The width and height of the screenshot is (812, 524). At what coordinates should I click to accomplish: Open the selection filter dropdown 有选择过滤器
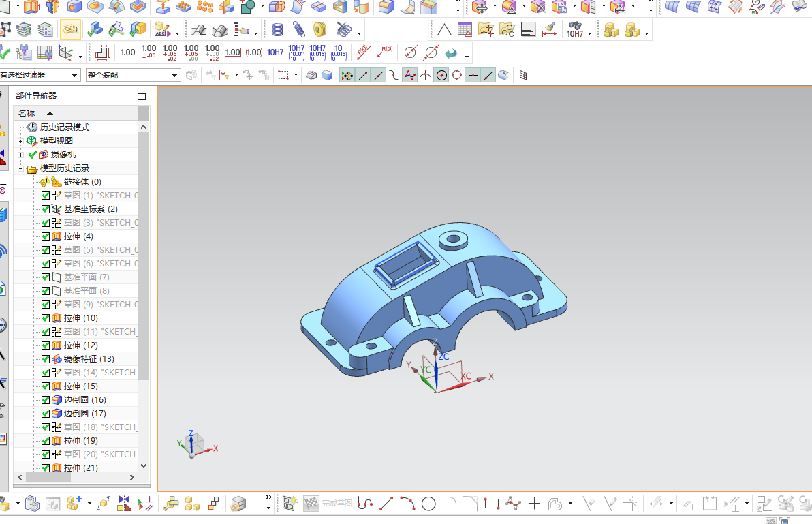(x=40, y=75)
